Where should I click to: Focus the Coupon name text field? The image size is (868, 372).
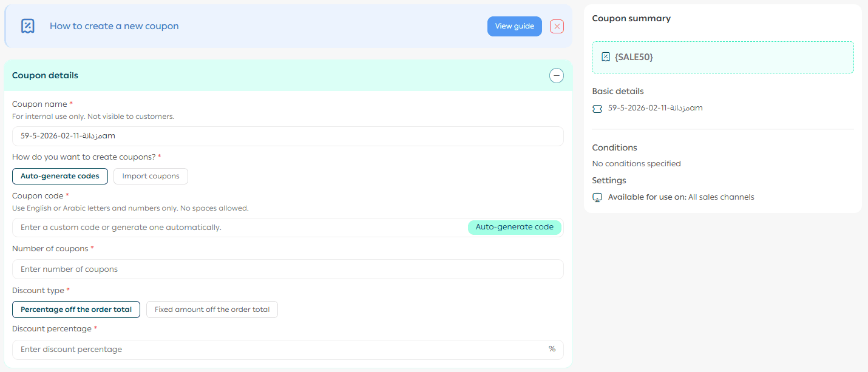pyautogui.click(x=288, y=136)
